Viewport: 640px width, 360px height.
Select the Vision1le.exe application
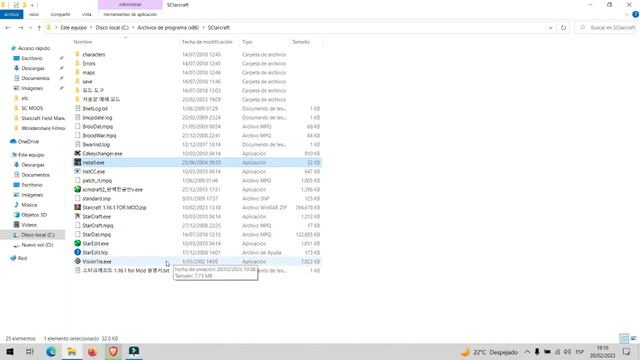[x=97, y=261]
